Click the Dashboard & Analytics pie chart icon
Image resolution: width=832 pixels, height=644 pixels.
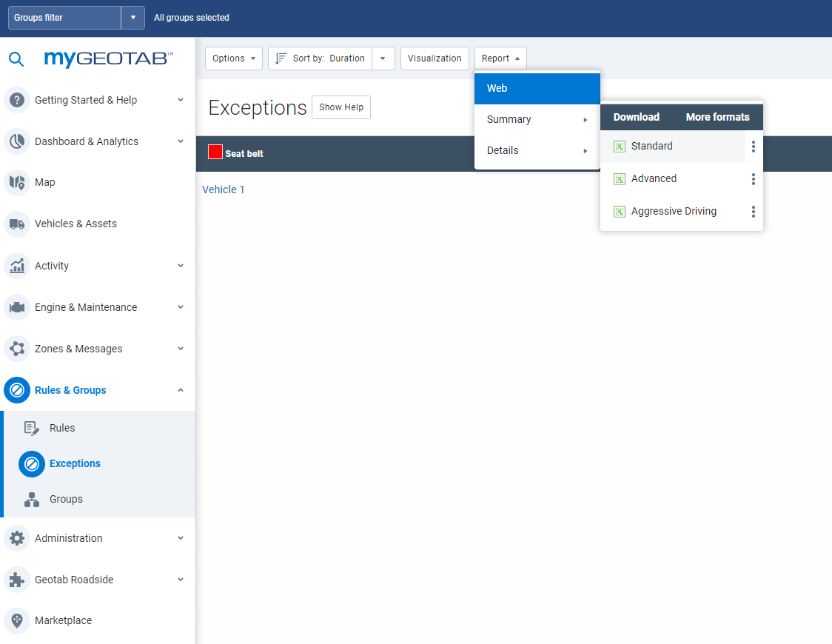pyautogui.click(x=17, y=141)
